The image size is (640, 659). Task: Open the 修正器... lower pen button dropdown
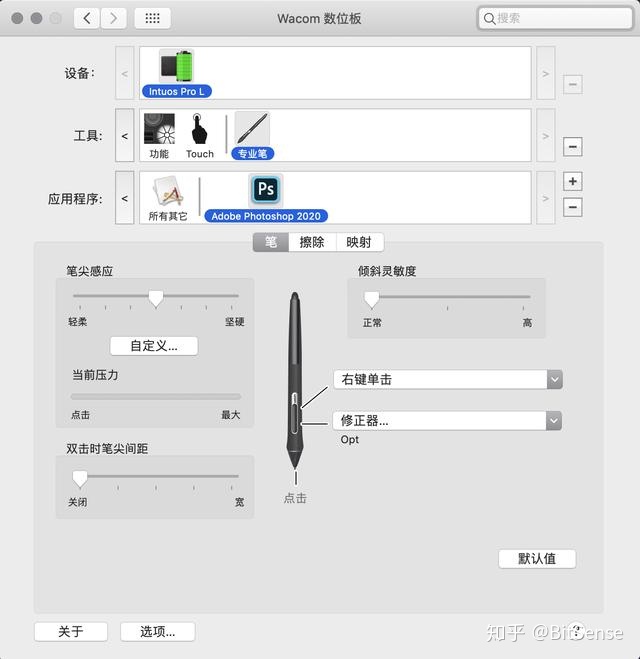447,421
